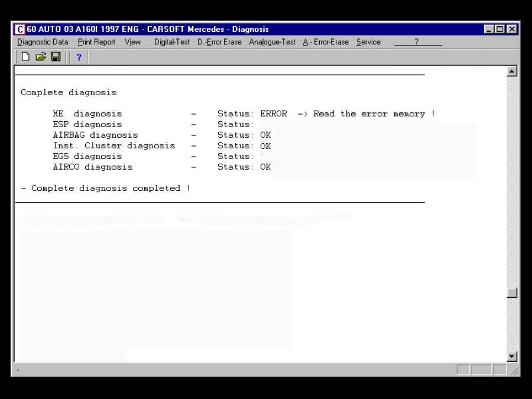Click the New document toolbar icon

point(25,57)
